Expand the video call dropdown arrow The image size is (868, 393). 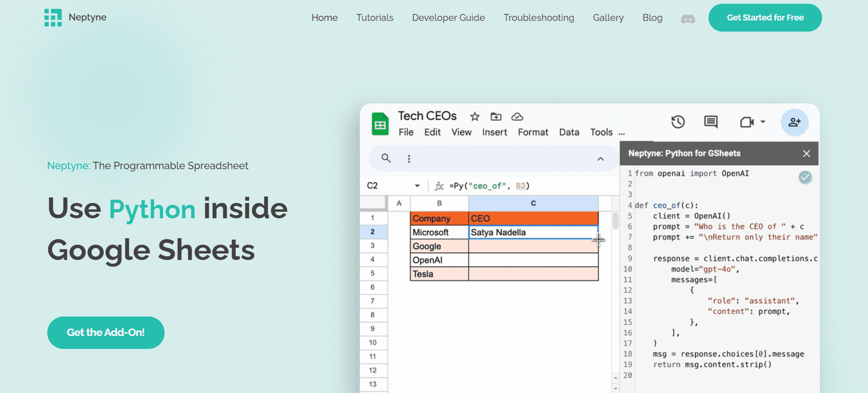(x=763, y=122)
